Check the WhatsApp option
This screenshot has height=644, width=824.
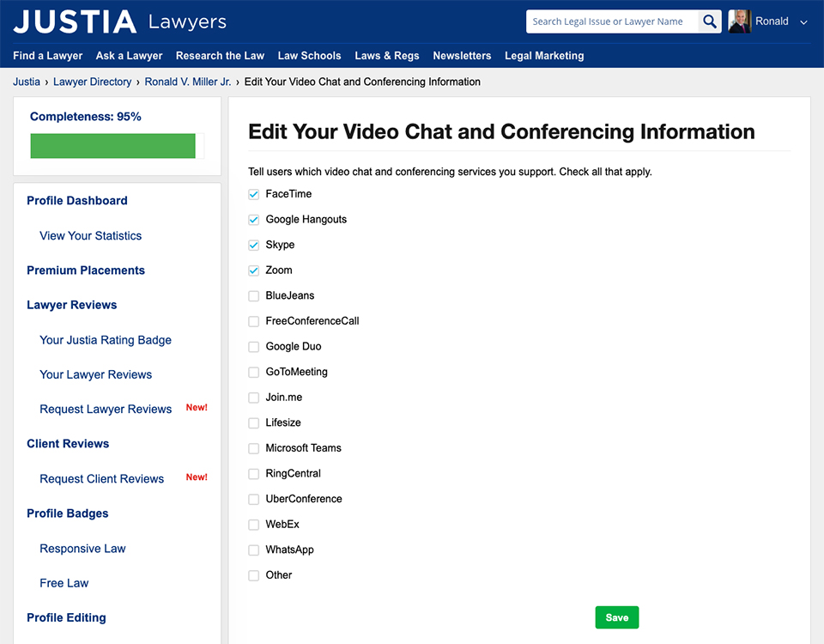(253, 550)
